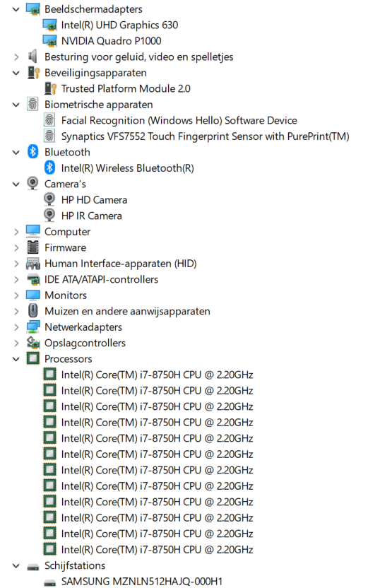Viewport: 392px width, 588px height.
Task: Select the first i7-8750H processor entry
Action: pyautogui.click(x=157, y=375)
